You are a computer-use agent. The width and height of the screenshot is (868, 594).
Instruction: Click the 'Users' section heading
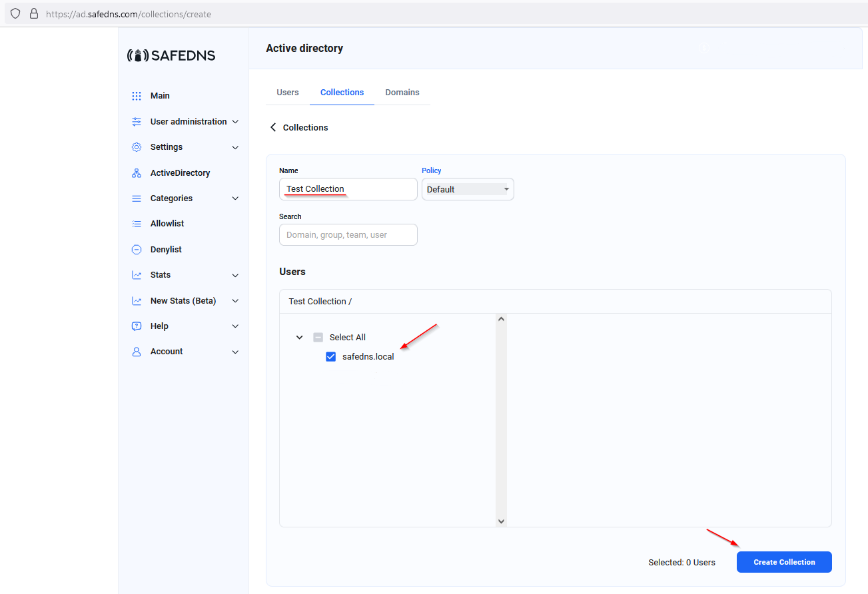coord(292,272)
